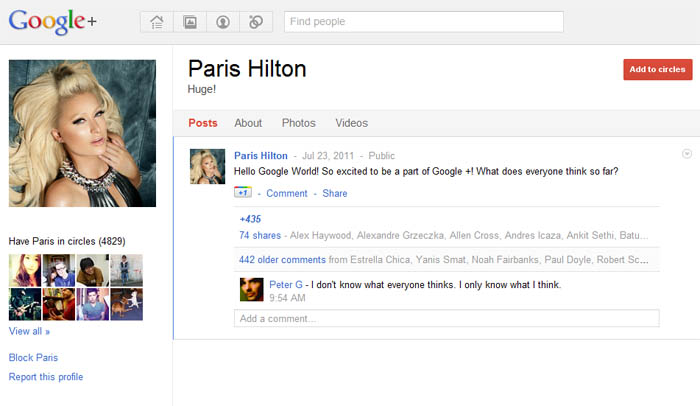The image size is (700, 406).
Task: Click the large profile photo
Action: click(x=83, y=133)
